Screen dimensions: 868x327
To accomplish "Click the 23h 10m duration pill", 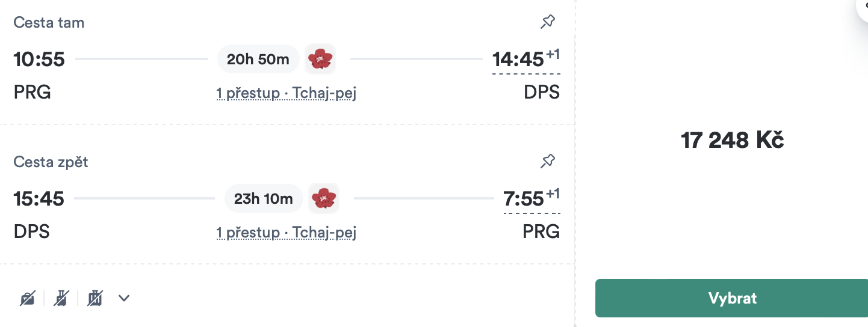I will click(264, 198).
